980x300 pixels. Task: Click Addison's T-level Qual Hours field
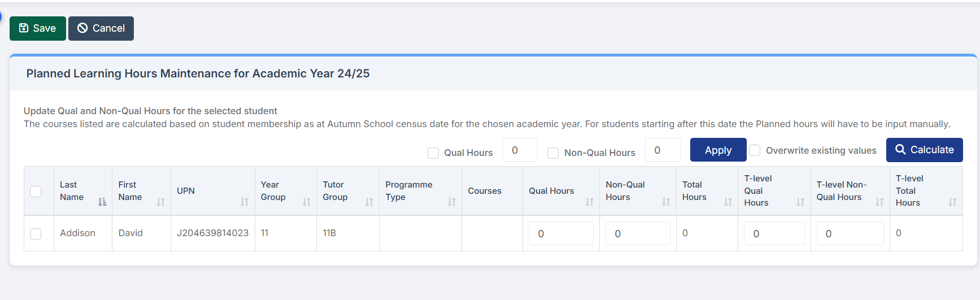pos(774,233)
